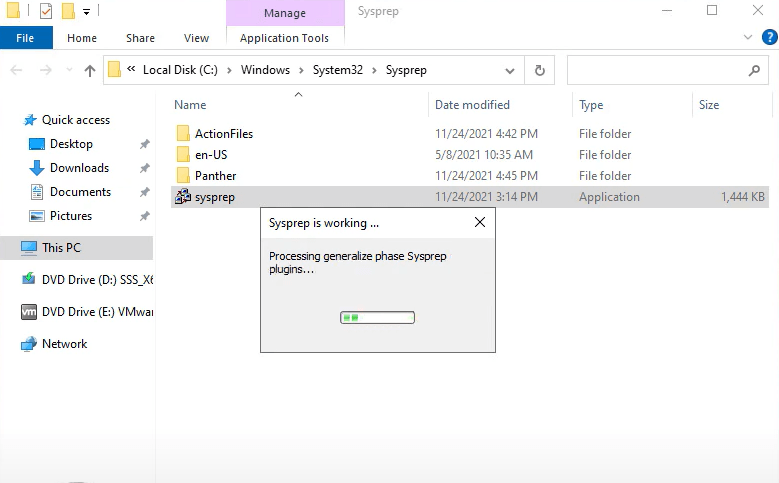Open the Customize Quick Access Toolbar dropdown
The height and width of the screenshot is (483, 779).
86,11
